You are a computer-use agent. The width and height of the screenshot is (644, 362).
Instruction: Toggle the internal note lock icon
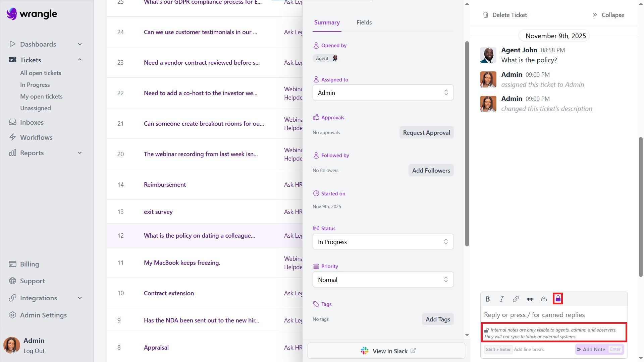click(558, 299)
